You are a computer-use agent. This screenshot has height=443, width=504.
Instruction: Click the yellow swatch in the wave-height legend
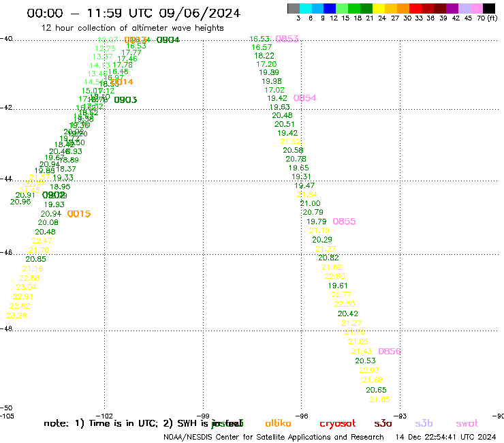[379, 8]
